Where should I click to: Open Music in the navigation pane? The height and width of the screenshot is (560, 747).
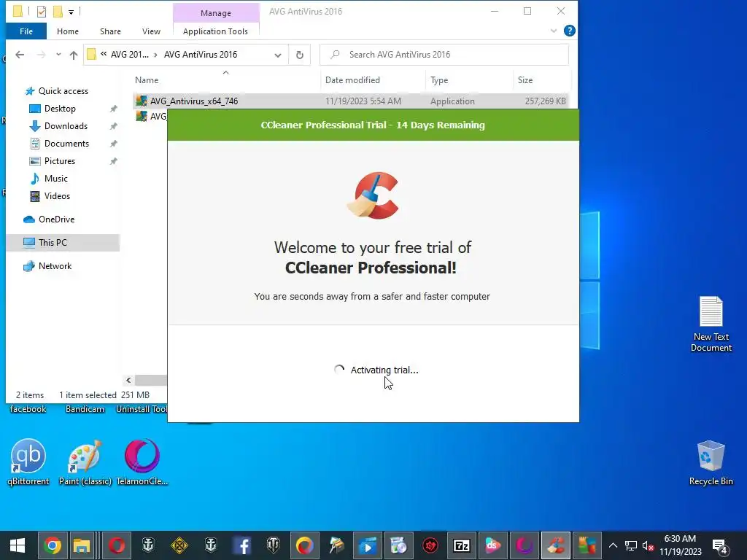pos(55,179)
